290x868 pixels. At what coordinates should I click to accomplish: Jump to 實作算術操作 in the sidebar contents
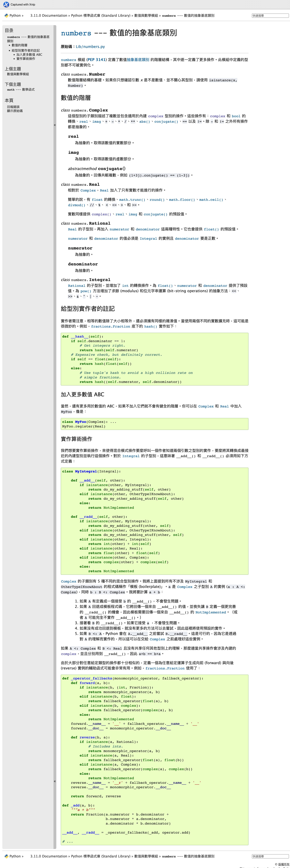(x=26, y=59)
